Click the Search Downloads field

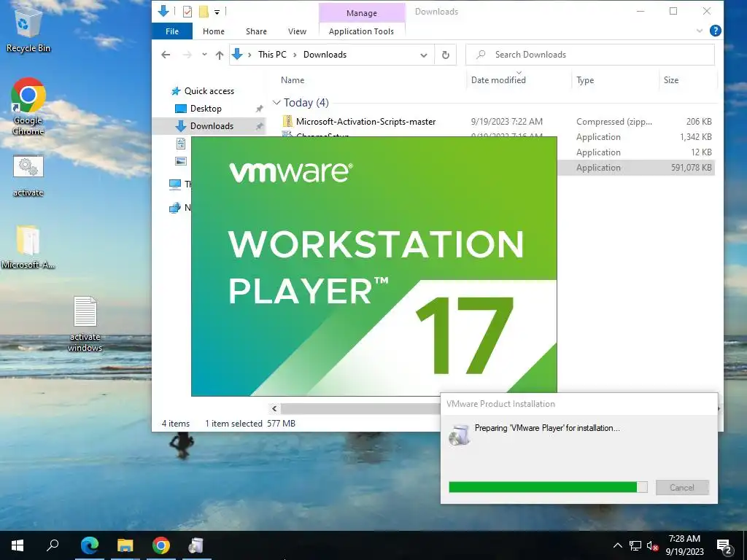[x=589, y=55]
